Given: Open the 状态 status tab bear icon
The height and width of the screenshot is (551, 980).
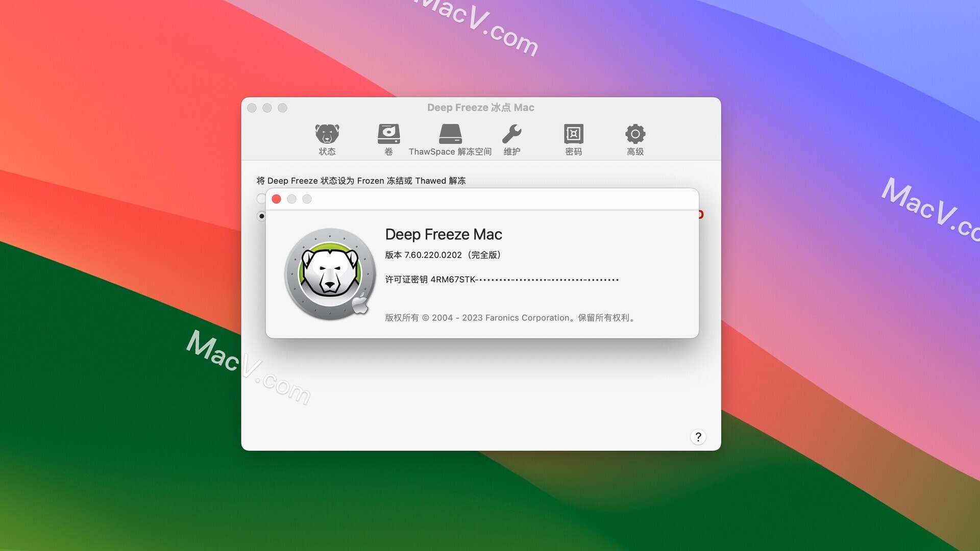Looking at the screenshot, I should pos(327,134).
